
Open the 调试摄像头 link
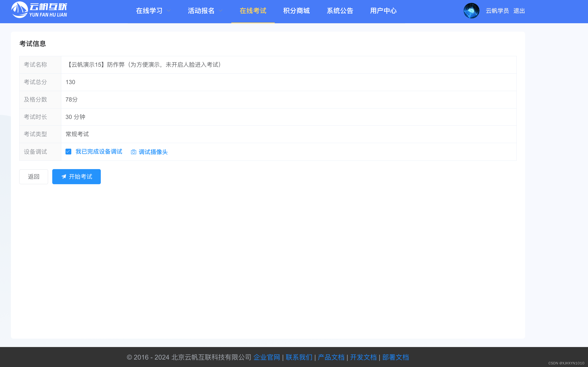153,152
